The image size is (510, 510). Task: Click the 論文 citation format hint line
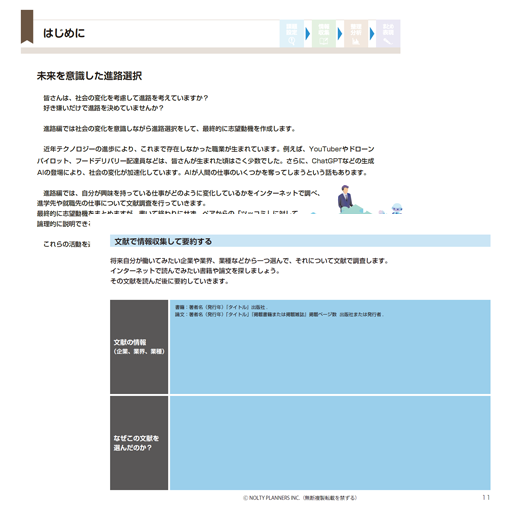click(x=279, y=314)
